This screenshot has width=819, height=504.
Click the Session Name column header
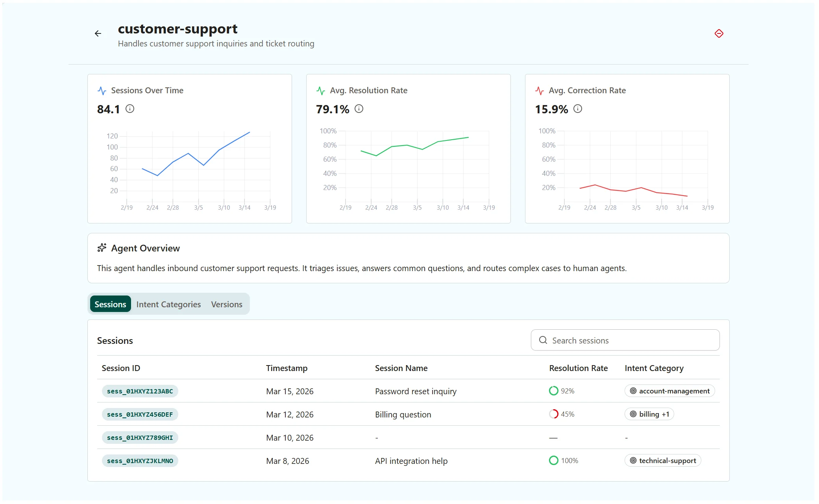point(401,368)
